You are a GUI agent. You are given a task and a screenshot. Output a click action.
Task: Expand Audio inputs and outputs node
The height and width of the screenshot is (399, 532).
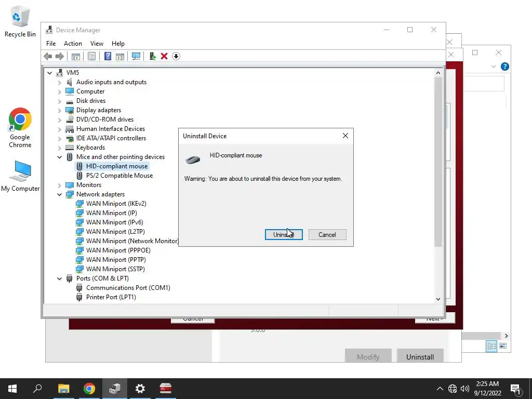click(59, 82)
